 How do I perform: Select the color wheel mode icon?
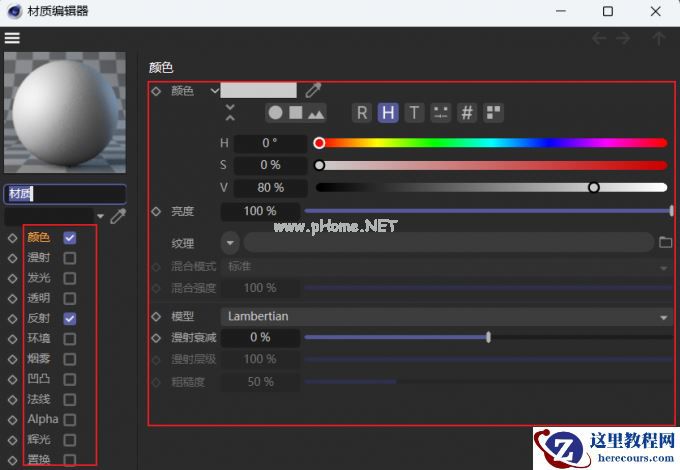[x=275, y=113]
